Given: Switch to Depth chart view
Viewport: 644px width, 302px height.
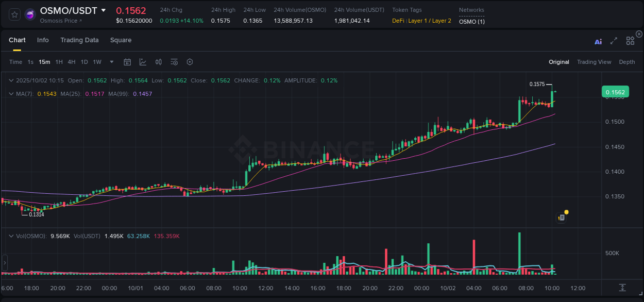Looking at the screenshot, I should 627,61.
